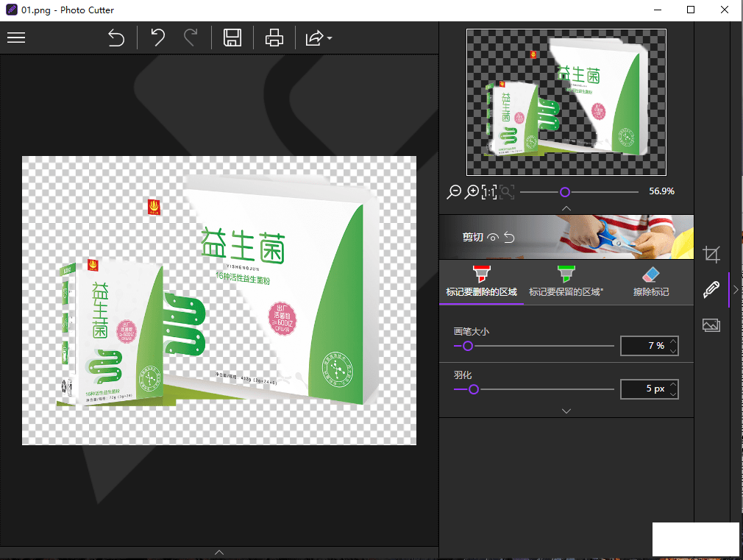Undo the last action
Screen dimensions: 743x560
click(157, 38)
